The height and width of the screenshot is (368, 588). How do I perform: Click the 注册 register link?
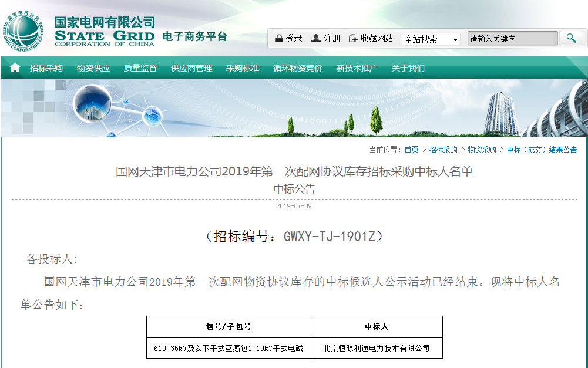coord(332,38)
